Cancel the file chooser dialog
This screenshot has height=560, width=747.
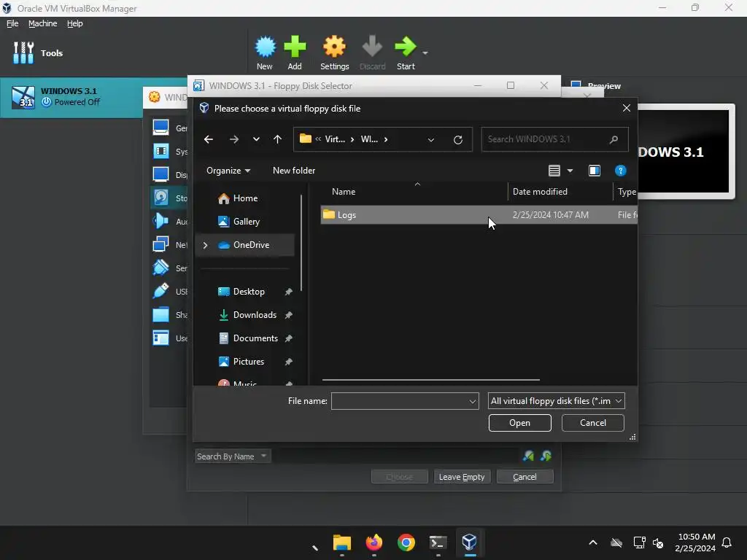(592, 423)
